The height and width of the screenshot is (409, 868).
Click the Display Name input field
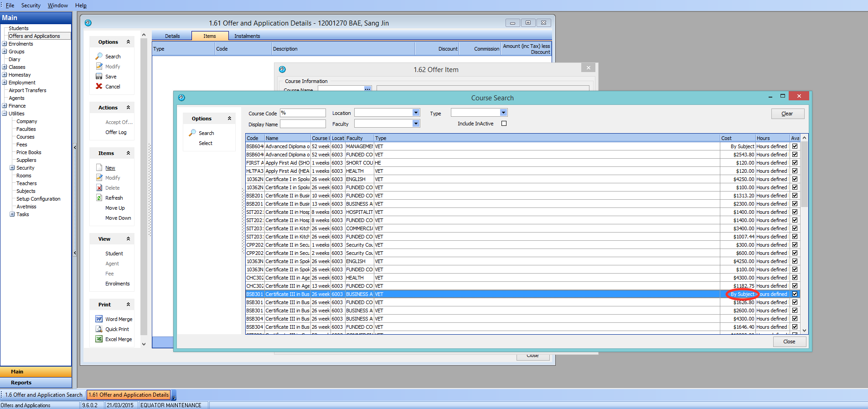(x=303, y=124)
